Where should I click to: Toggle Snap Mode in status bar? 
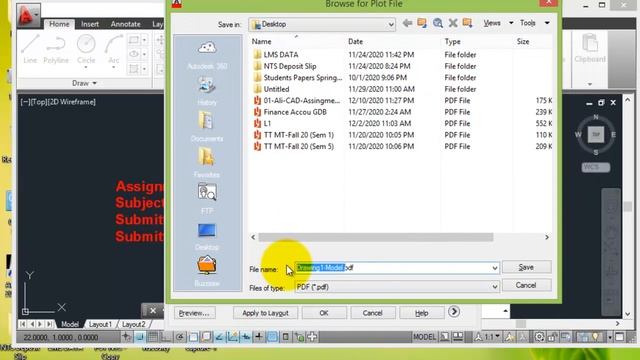tap(140, 337)
